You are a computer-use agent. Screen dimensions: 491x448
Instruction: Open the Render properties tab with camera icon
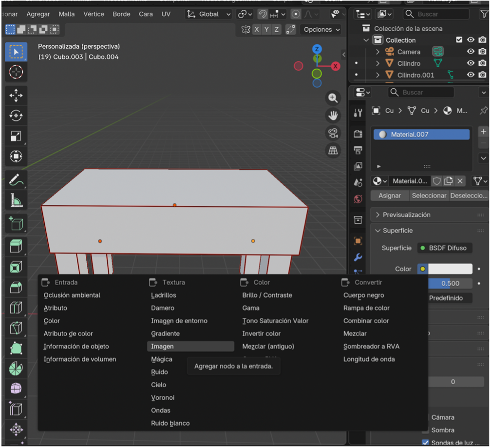(359, 134)
